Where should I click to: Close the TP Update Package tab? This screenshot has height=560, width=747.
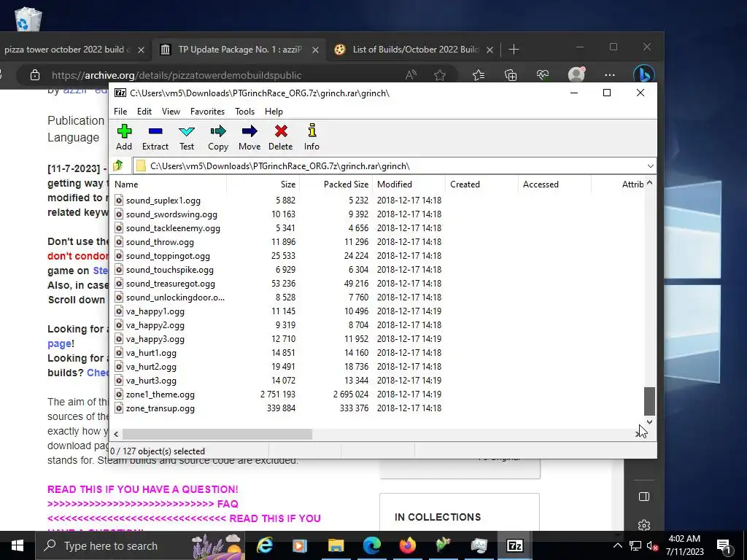point(315,50)
